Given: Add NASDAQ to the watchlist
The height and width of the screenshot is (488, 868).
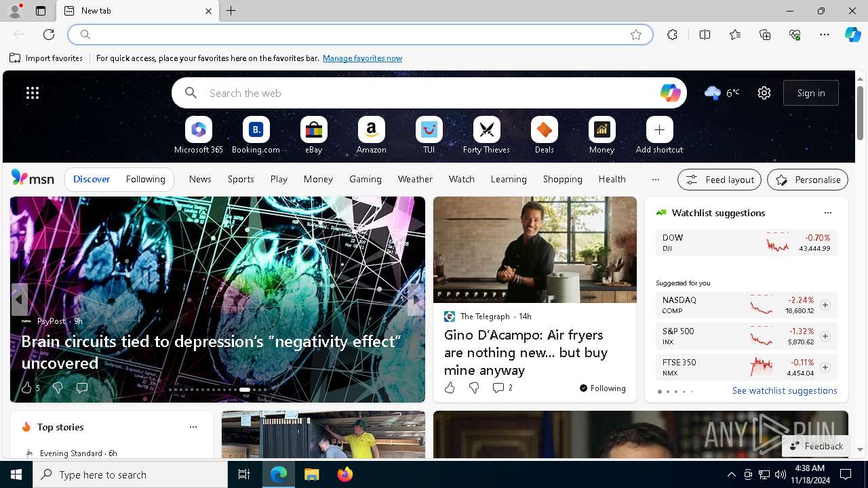Looking at the screenshot, I should point(825,305).
